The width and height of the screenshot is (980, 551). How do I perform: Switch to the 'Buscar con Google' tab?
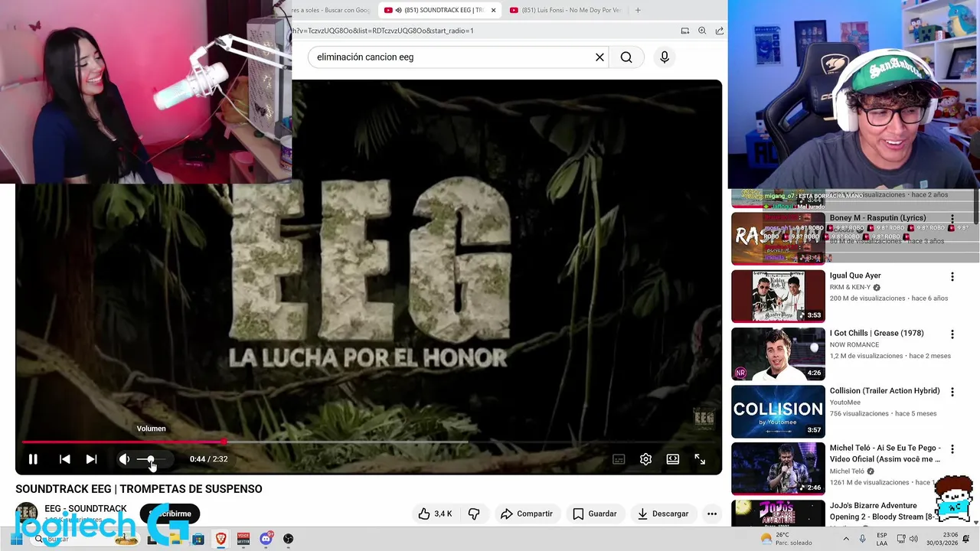[332, 10]
